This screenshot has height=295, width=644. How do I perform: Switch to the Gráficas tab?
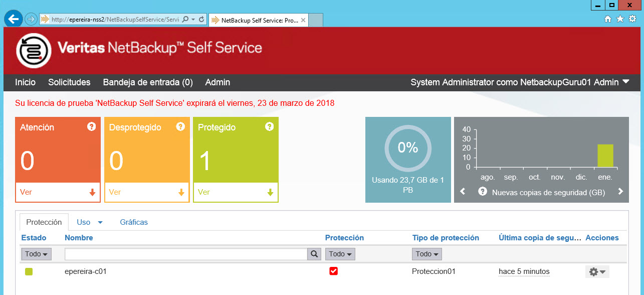coord(134,222)
